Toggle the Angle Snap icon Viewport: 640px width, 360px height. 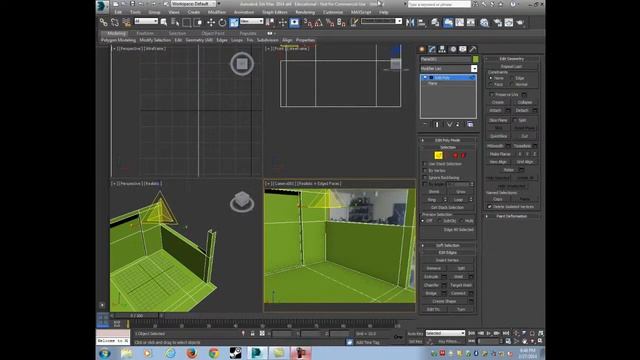(319, 22)
